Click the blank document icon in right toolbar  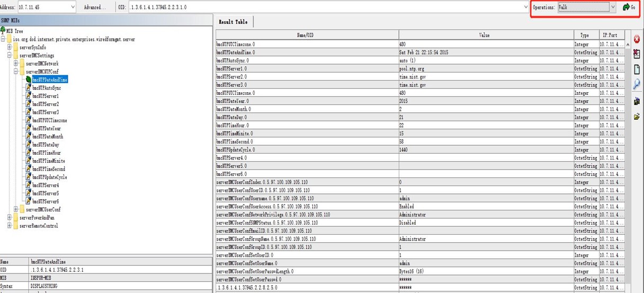tap(637, 69)
